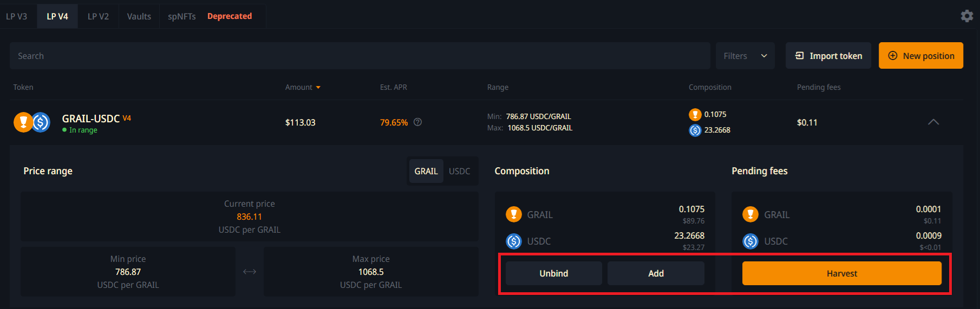Switch to the LP V3 tab
Screen dimensions: 980x309
pyautogui.click(x=17, y=16)
